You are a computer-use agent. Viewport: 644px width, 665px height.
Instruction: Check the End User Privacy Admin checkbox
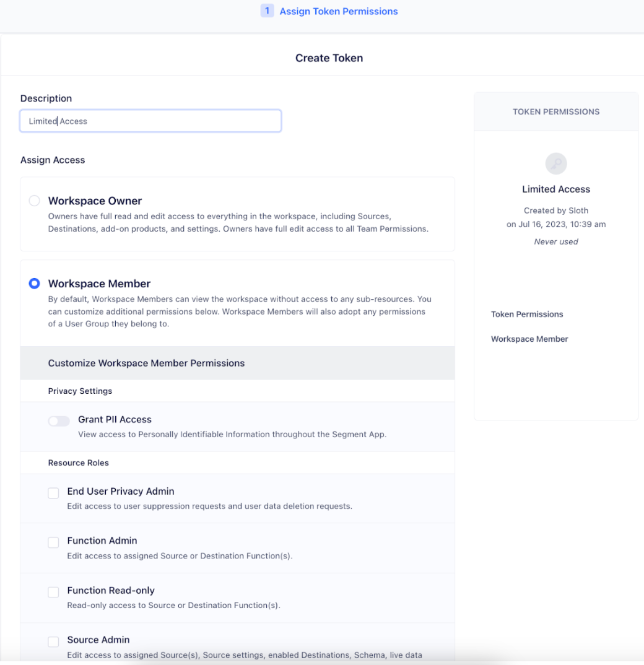(x=53, y=493)
